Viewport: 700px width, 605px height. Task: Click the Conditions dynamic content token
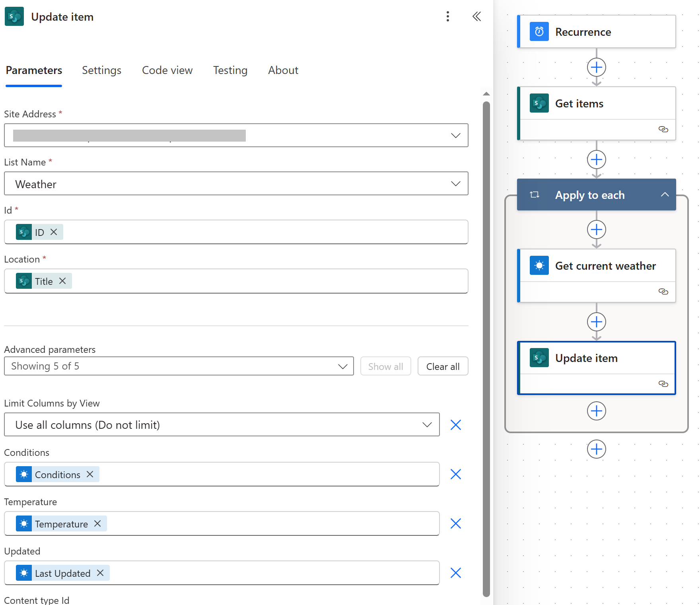(57, 475)
